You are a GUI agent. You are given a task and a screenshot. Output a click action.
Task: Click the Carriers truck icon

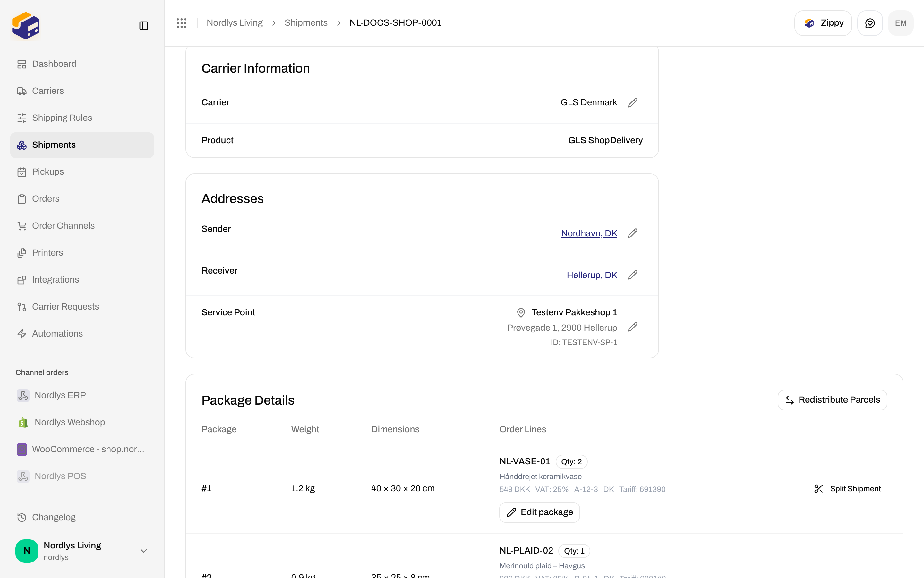pyautogui.click(x=22, y=91)
